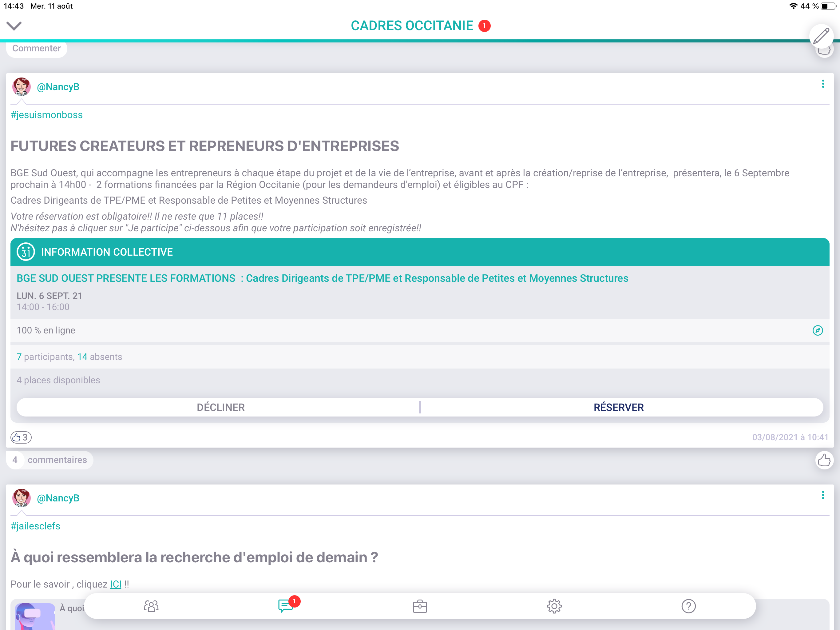Open the settings gear icon
The height and width of the screenshot is (630, 840).
554,606
